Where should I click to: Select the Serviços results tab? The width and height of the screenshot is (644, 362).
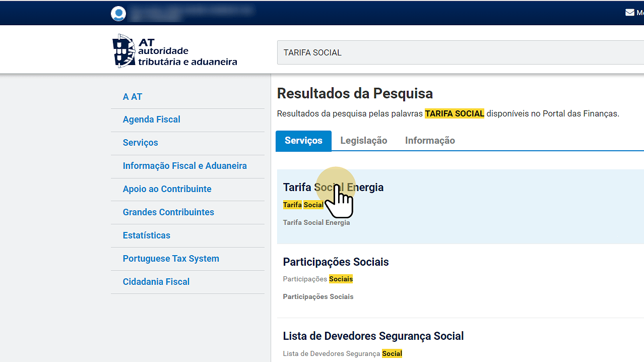[303, 141]
